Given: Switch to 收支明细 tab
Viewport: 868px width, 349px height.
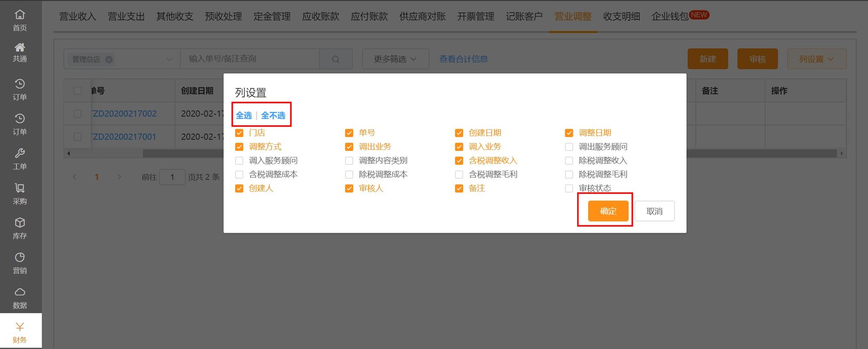Looking at the screenshot, I should [x=621, y=16].
